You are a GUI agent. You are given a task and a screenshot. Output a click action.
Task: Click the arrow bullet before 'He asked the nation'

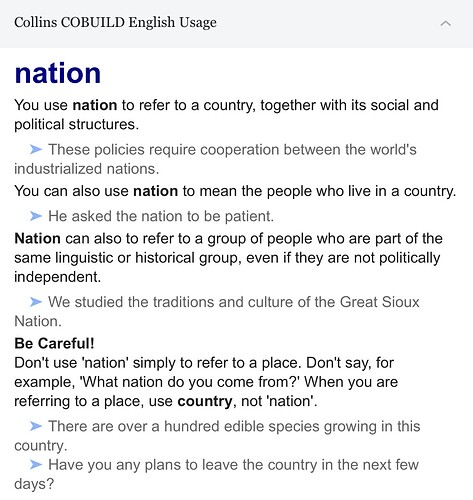(36, 216)
